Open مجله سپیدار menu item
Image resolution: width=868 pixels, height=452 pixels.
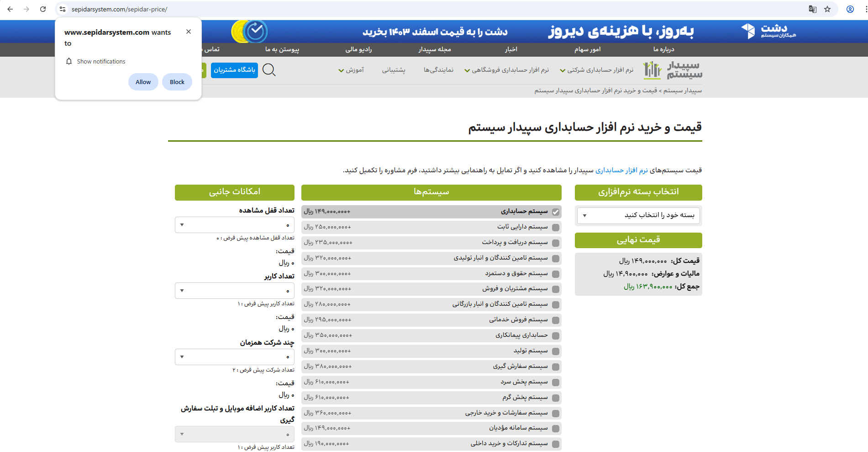click(x=435, y=49)
